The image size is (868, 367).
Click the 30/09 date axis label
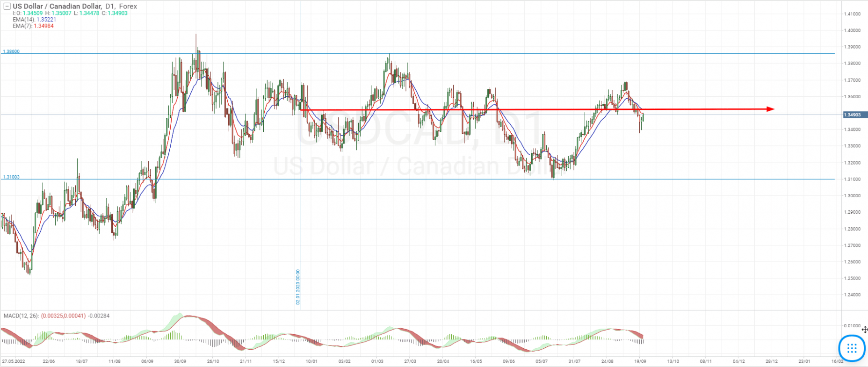coord(180,361)
